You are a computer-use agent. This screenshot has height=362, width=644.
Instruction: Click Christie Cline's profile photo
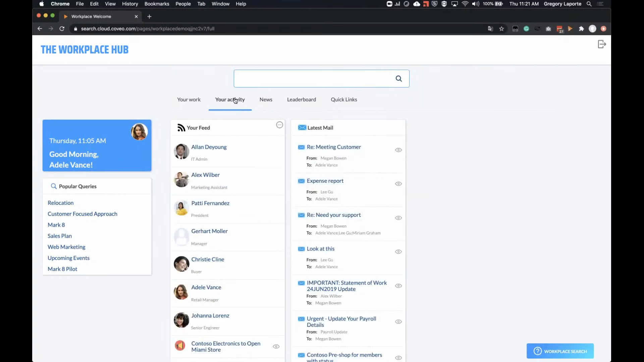coord(181,264)
